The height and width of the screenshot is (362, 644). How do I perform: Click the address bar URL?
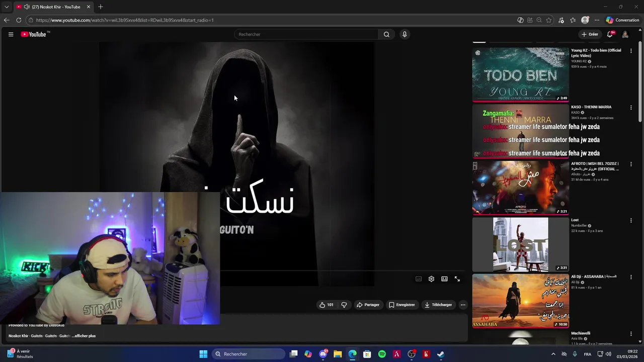click(125, 20)
